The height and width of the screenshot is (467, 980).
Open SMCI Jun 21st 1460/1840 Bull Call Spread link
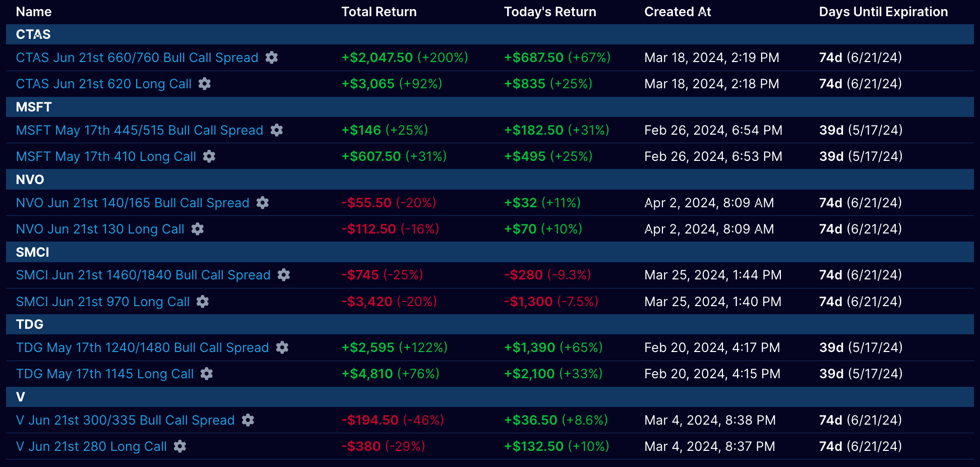[143, 275]
